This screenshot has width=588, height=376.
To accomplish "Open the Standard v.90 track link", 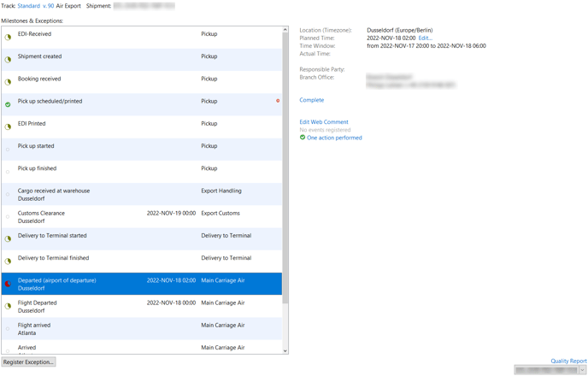I will 36,6.
